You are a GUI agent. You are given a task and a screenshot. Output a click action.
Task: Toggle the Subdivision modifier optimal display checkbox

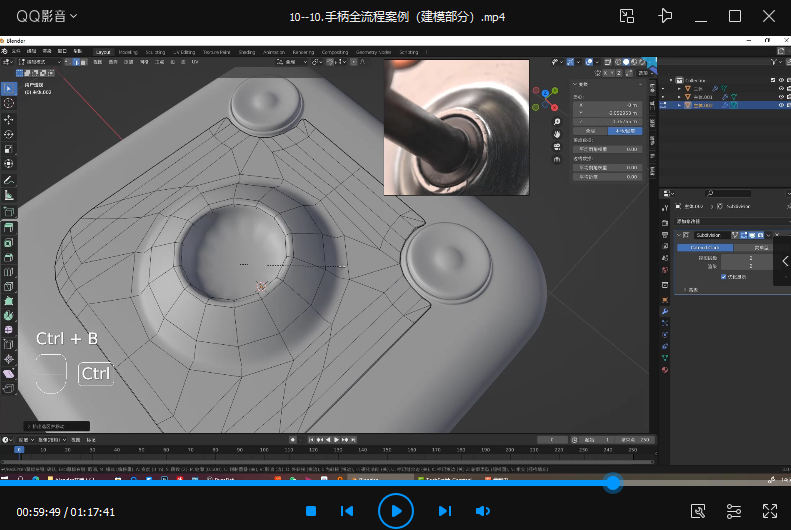point(724,276)
